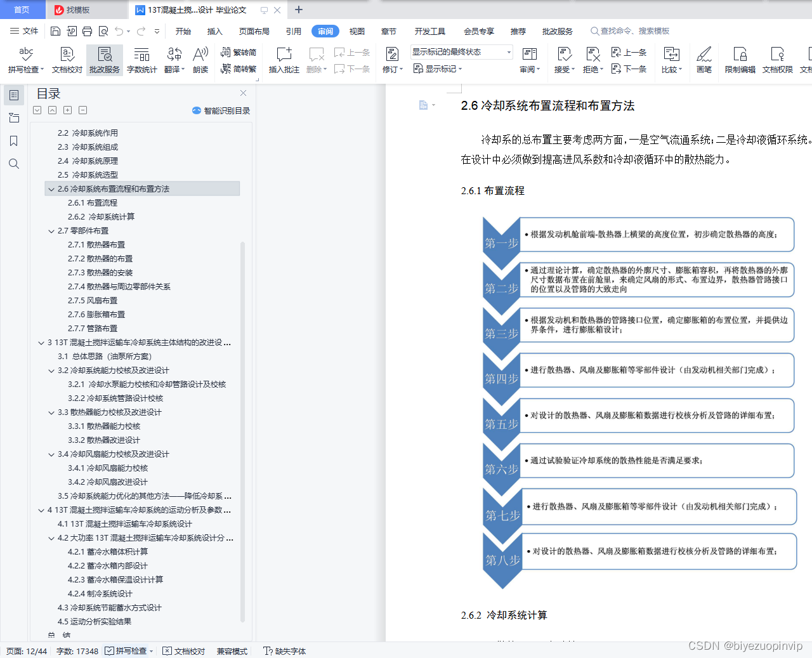Select the 画笔 pen tool
Image resolution: width=812 pixels, height=658 pixels.
[704, 60]
